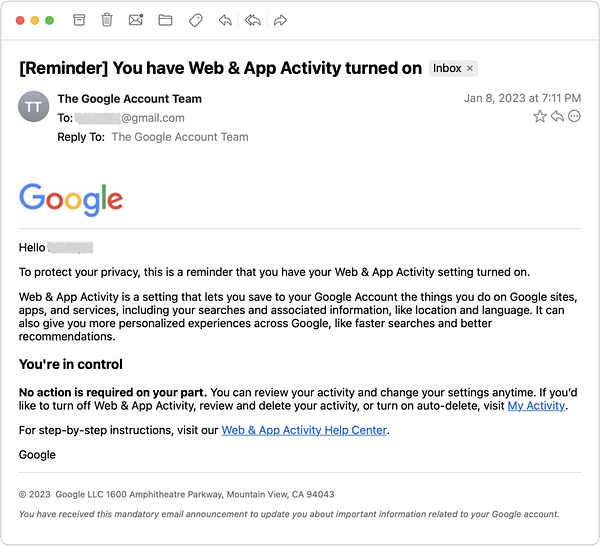Archive this email with the archive icon
This screenshot has width=600, height=546.
tap(79, 20)
